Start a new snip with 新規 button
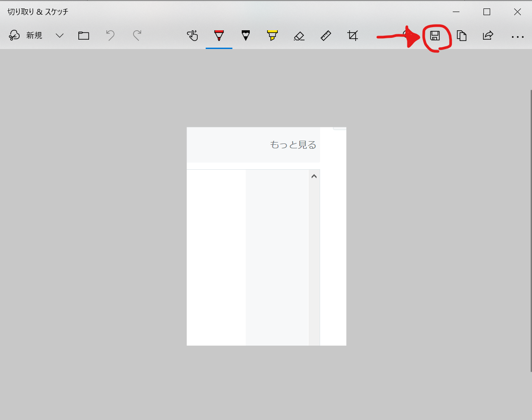This screenshot has width=532, height=420. coord(25,35)
